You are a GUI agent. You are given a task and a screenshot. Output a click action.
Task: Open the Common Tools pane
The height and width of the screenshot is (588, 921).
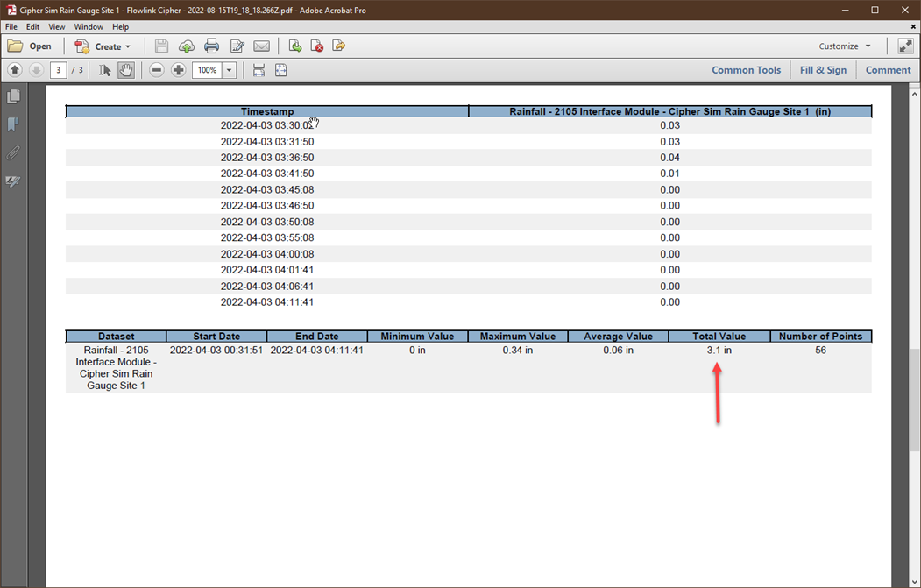[746, 70]
